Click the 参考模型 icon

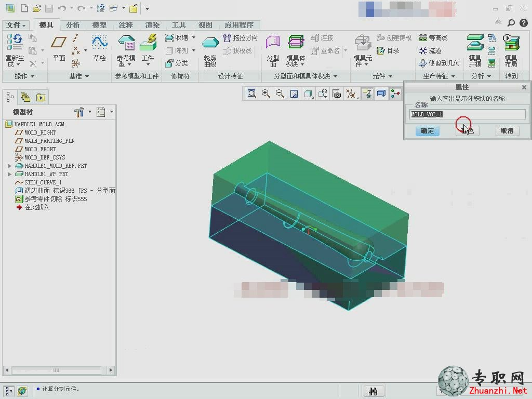(126, 43)
